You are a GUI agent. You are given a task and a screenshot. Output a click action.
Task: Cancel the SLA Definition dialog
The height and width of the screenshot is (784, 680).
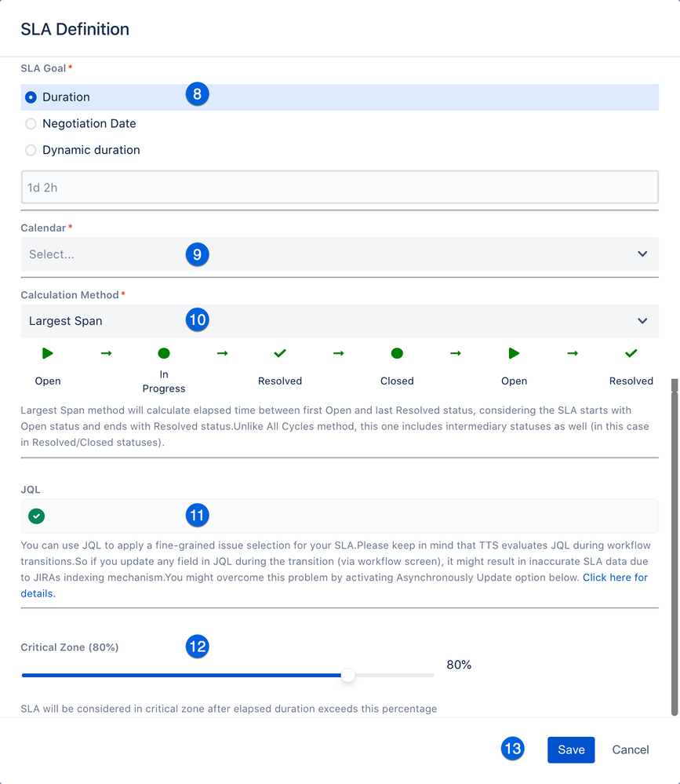pyautogui.click(x=631, y=749)
